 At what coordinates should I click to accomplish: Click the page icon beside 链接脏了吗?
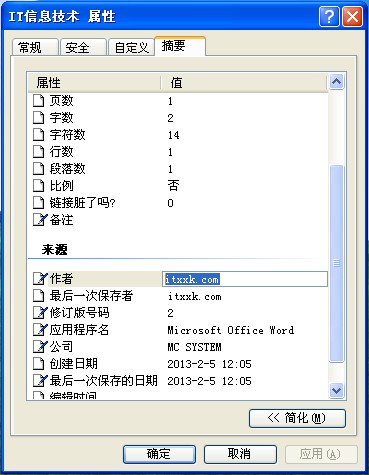pos(39,203)
